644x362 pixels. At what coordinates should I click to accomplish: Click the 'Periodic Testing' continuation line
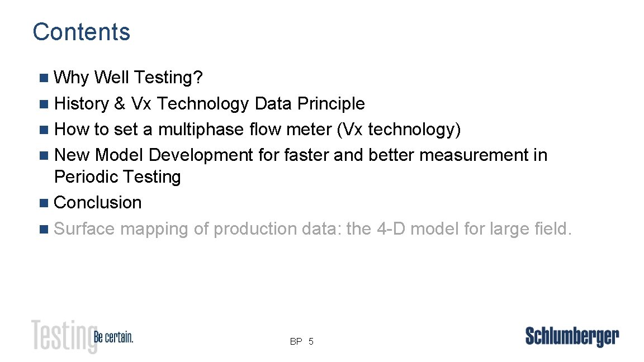pos(117,177)
